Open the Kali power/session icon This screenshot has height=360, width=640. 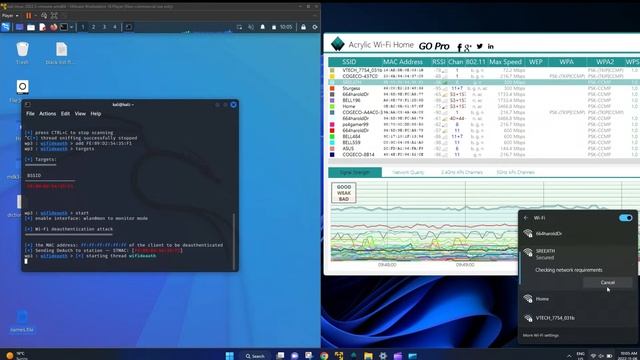(315, 27)
